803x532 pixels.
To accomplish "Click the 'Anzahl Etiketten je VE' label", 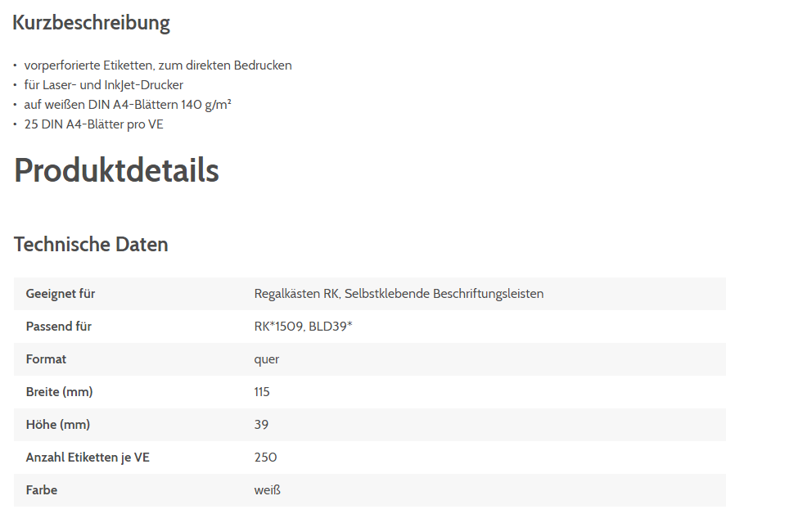I will [x=88, y=458].
